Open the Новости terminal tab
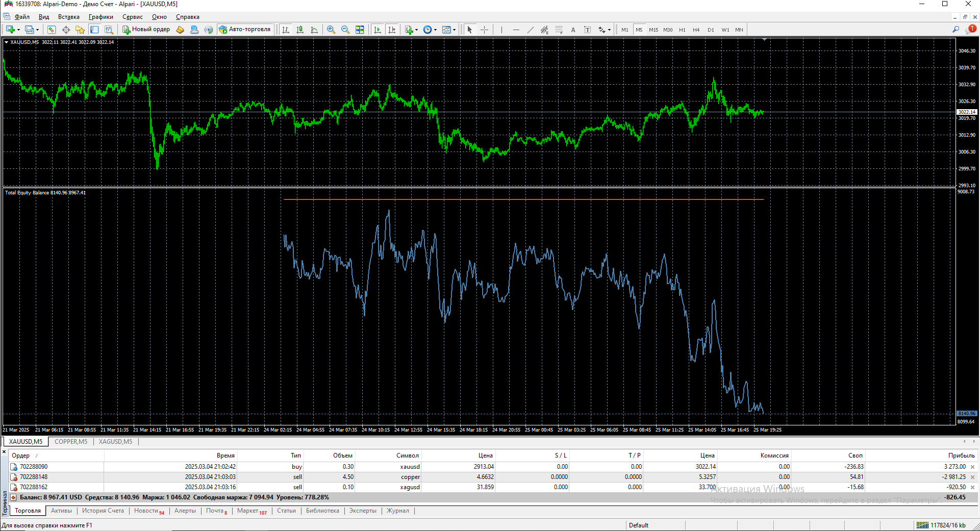Image resolution: width=980 pixels, height=531 pixels. click(149, 511)
